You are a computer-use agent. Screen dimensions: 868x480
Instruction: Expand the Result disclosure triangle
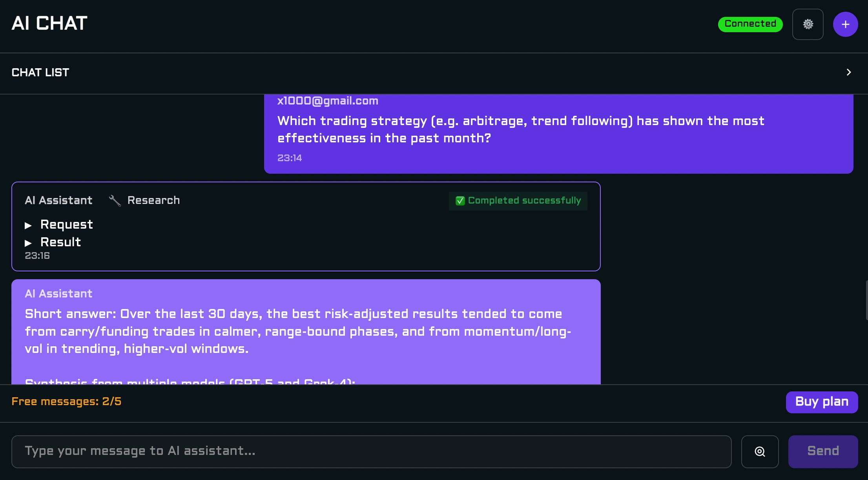28,243
